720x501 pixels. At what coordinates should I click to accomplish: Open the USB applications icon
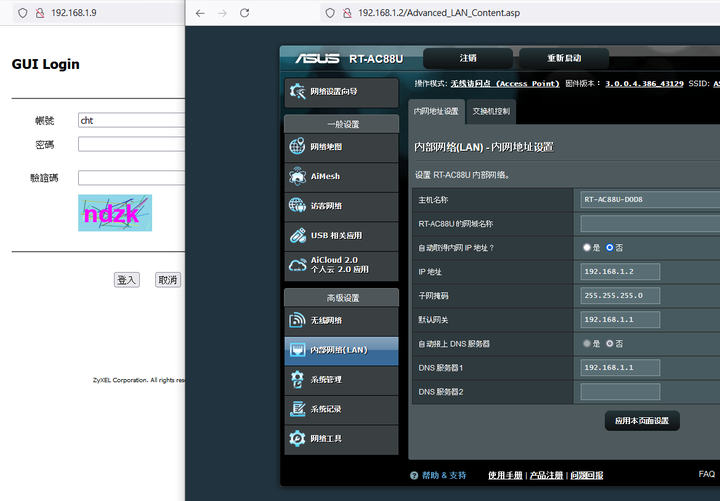(298, 236)
